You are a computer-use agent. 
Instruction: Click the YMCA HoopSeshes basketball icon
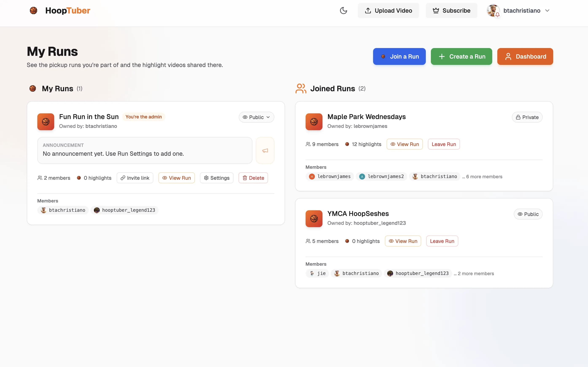point(314,218)
